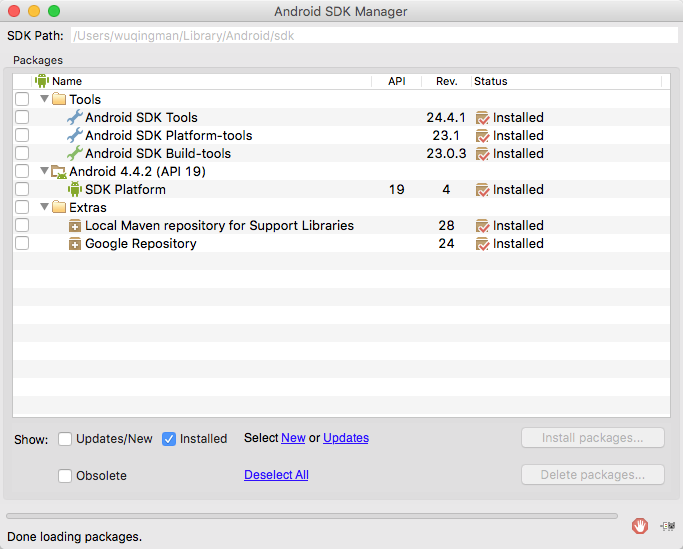This screenshot has width=683, height=549.
Task: Check the Android SDK Platform-tools checkbox
Action: [x=22, y=135]
